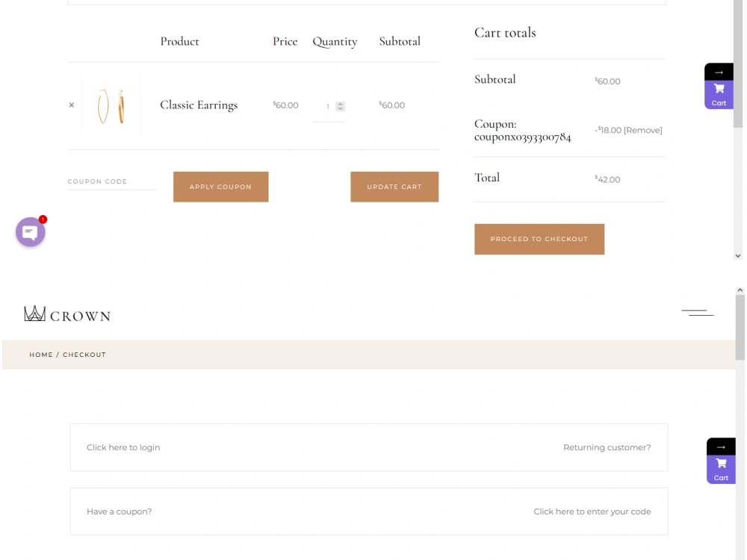Go to Home breadcrumb link
This screenshot has width=747, height=560.
(41, 355)
